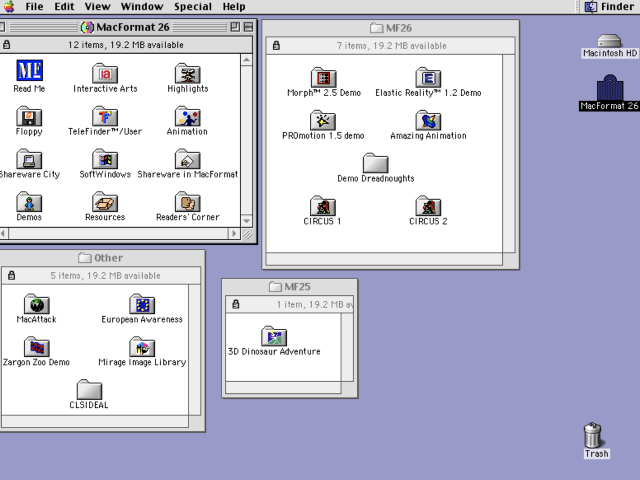640x480 pixels.
Task: Open the Help menu
Action: click(x=234, y=7)
